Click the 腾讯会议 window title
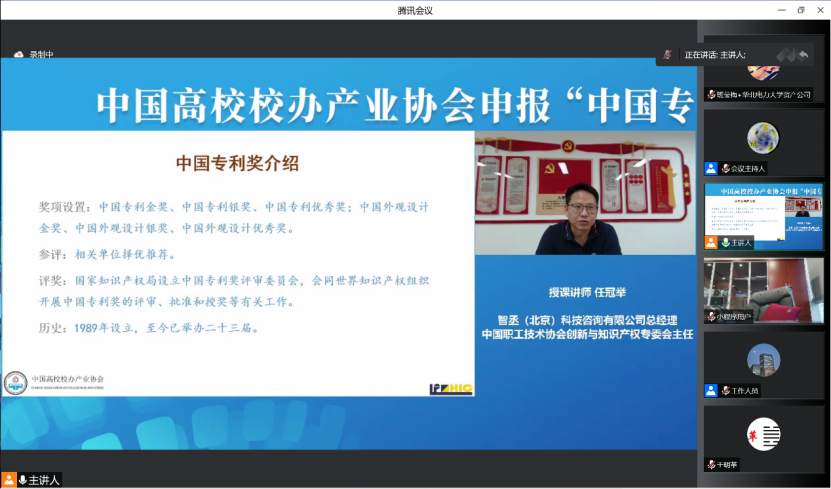This screenshot has width=831, height=489. coord(415,11)
